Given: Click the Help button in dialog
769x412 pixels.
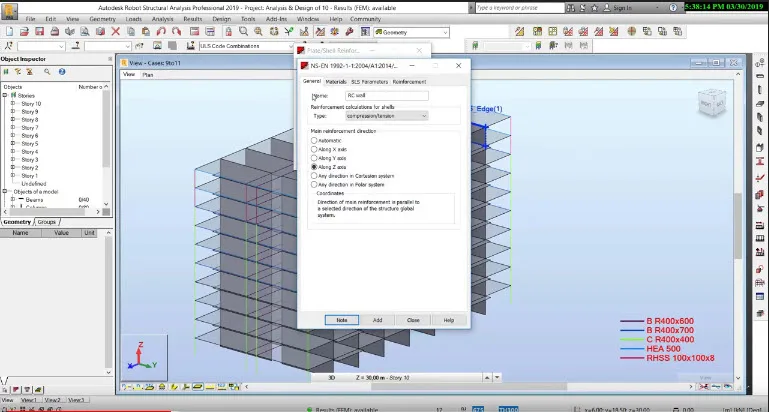Looking at the screenshot, I should pos(448,320).
